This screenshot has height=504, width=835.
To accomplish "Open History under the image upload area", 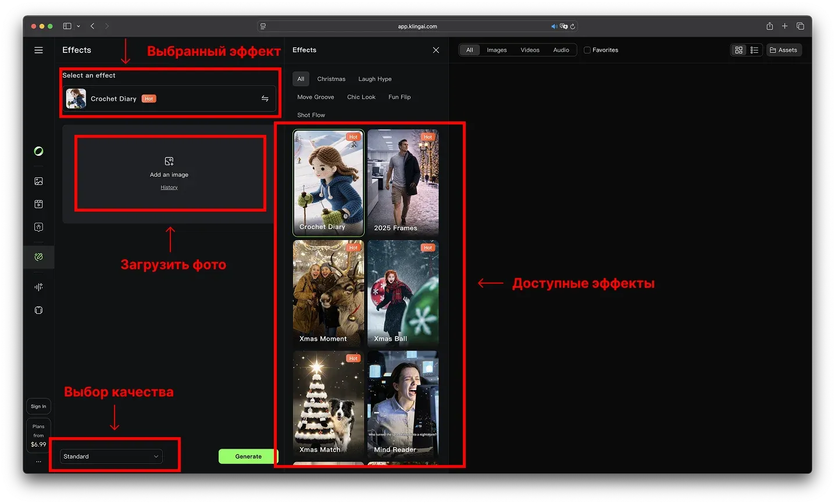I will coord(169,187).
